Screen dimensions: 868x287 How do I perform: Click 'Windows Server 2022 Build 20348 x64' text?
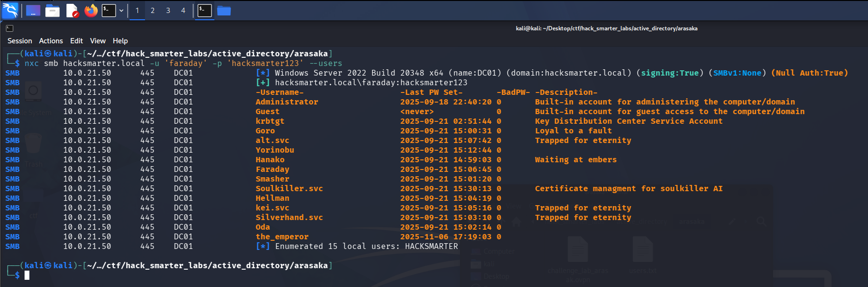[359, 73]
